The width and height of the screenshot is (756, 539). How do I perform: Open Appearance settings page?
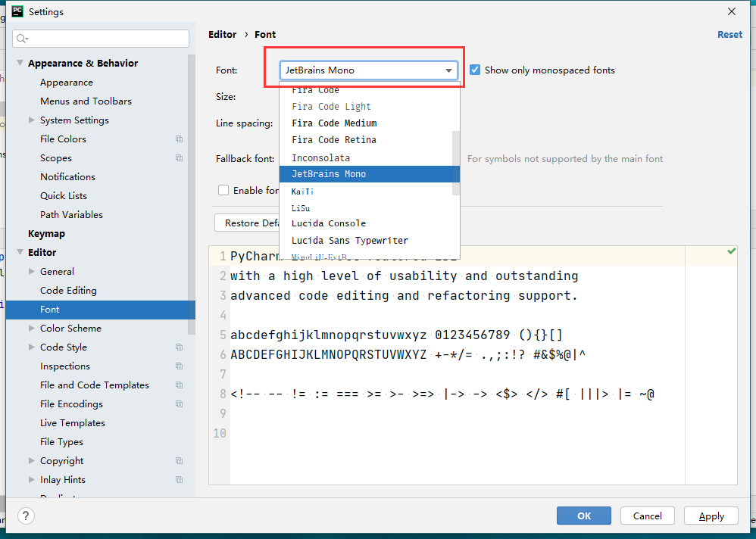67,83
